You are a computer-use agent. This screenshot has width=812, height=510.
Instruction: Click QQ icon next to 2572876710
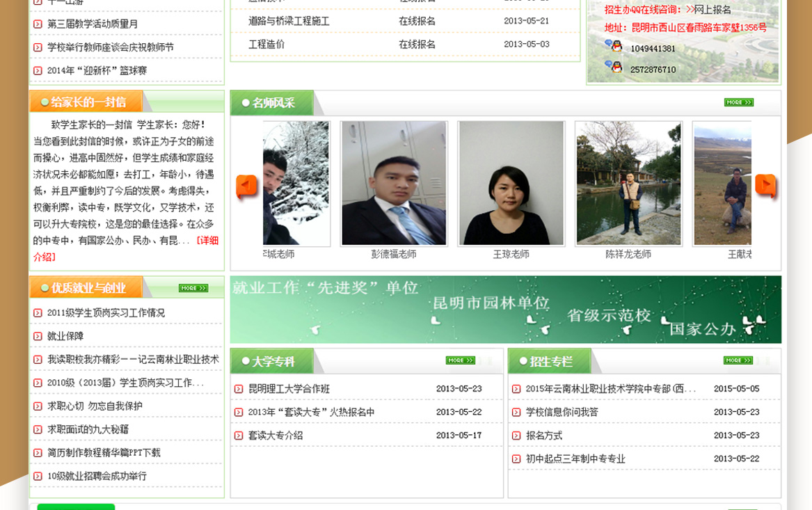click(613, 67)
